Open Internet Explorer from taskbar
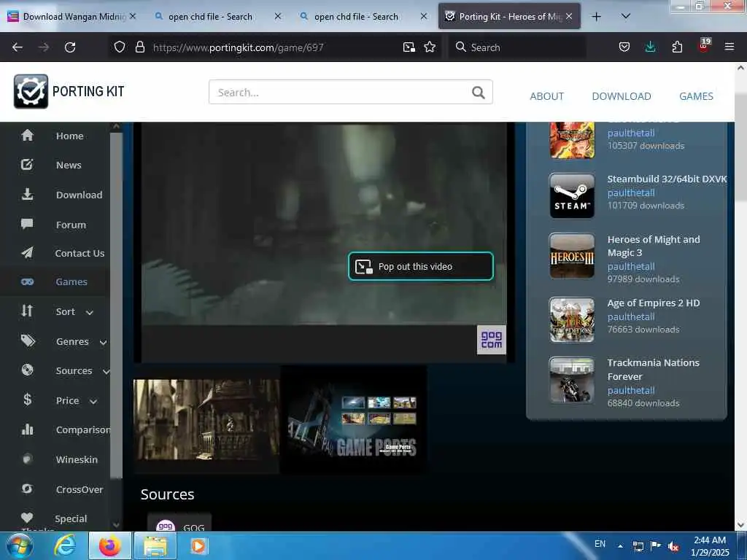747x560 pixels. point(65,545)
